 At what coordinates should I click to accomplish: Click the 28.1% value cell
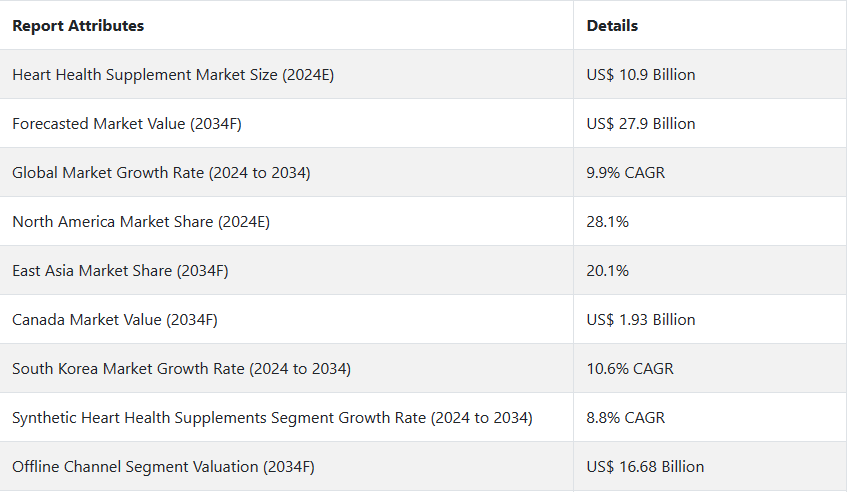pos(607,222)
